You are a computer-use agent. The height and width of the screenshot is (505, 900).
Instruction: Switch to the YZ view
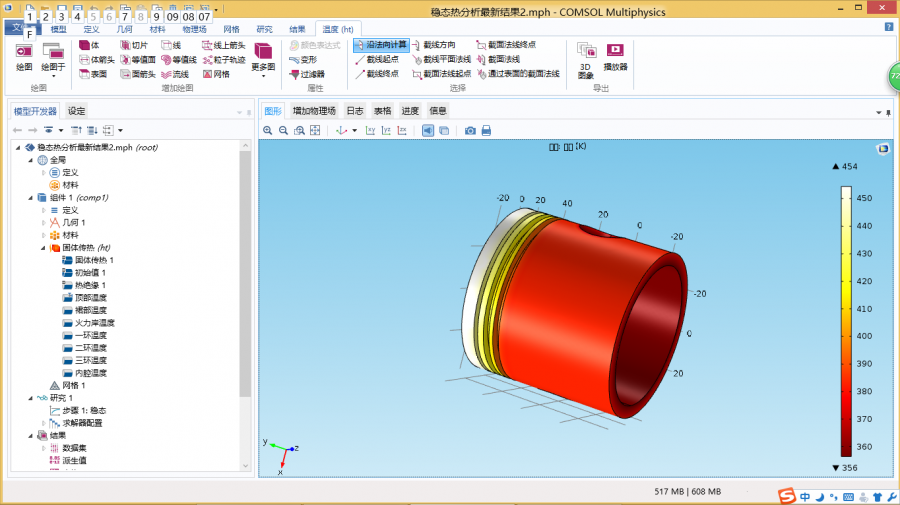point(386,131)
